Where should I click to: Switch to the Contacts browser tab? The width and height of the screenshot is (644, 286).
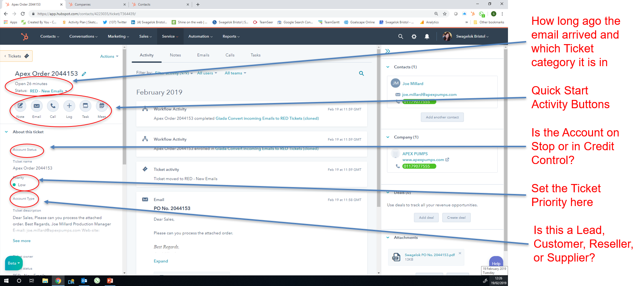tap(160, 4)
